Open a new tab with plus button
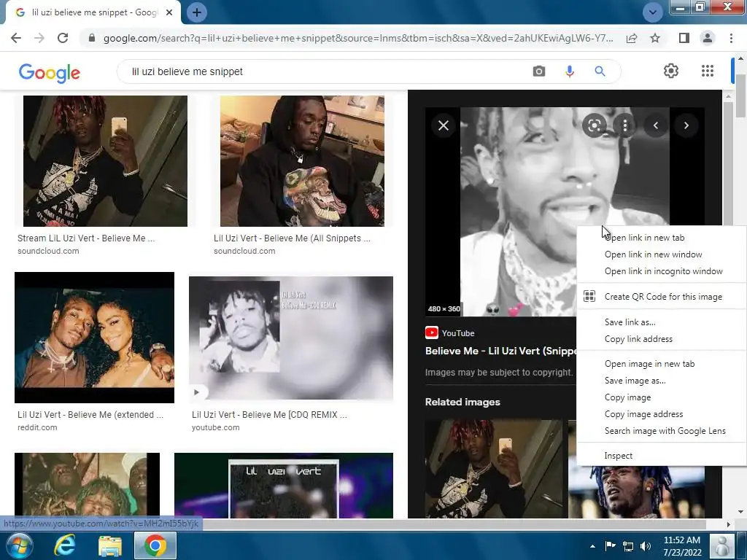Image resolution: width=747 pixels, height=560 pixels. pyautogui.click(x=196, y=12)
